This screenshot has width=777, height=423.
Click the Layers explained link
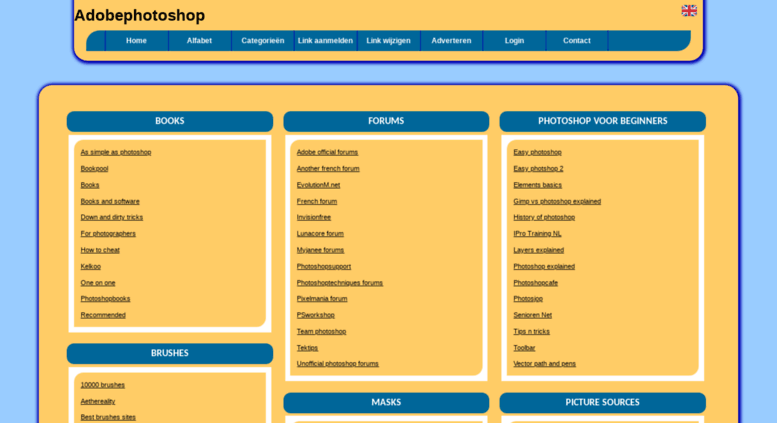coord(539,250)
